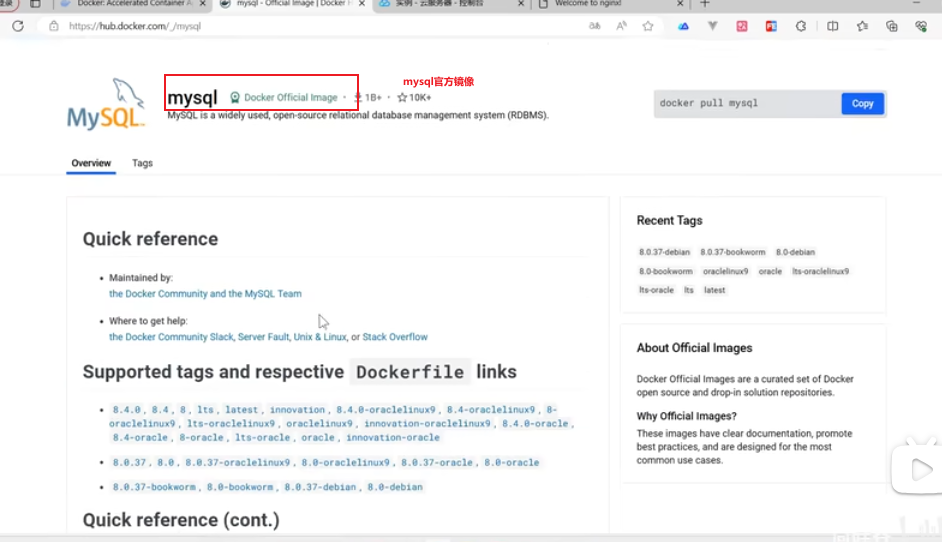
Task: Add page to favorites with star icon
Action: 648,26
